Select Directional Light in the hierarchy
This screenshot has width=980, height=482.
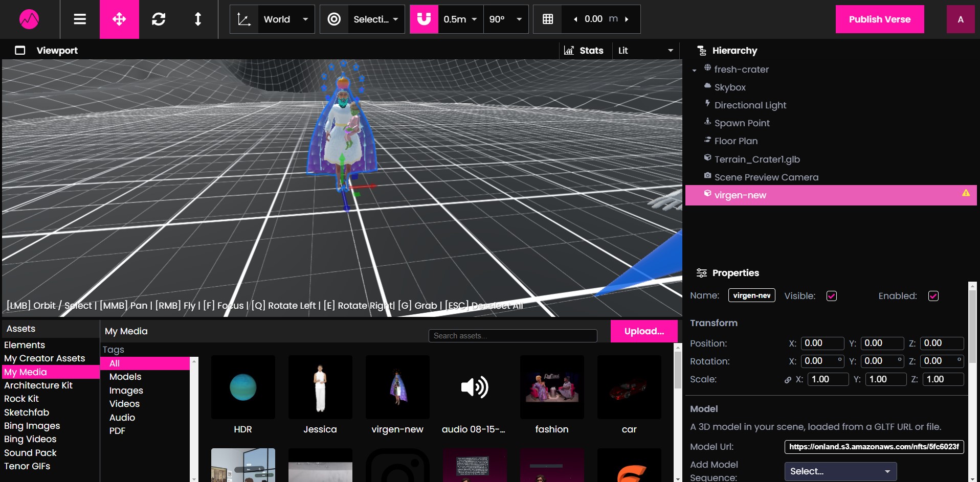pos(750,105)
